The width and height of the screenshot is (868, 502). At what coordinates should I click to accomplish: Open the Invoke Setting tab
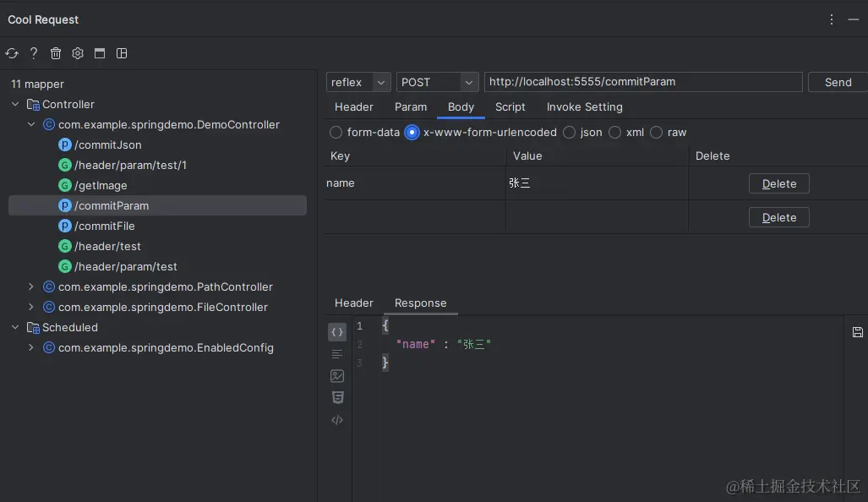pos(584,107)
